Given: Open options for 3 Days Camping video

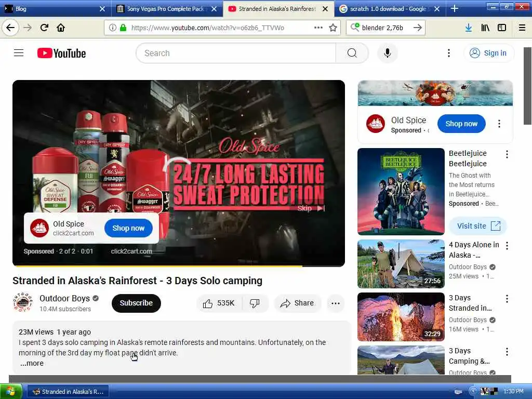Looking at the screenshot, I should point(507,352).
